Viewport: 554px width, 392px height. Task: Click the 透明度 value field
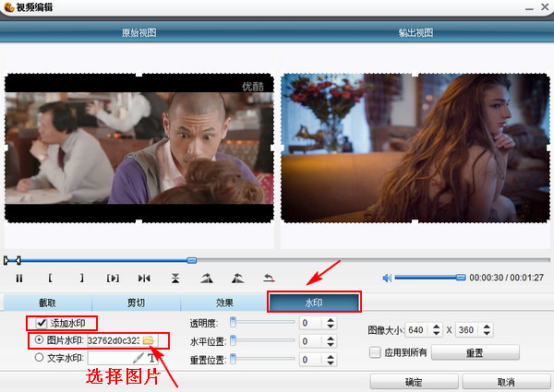point(311,323)
